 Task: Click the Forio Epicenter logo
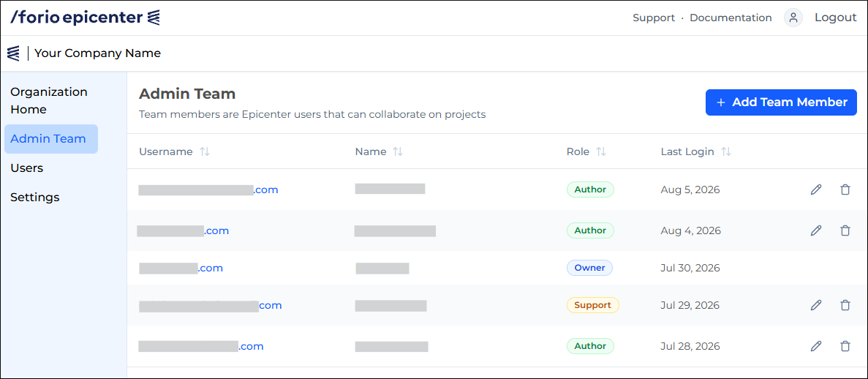coord(86,18)
